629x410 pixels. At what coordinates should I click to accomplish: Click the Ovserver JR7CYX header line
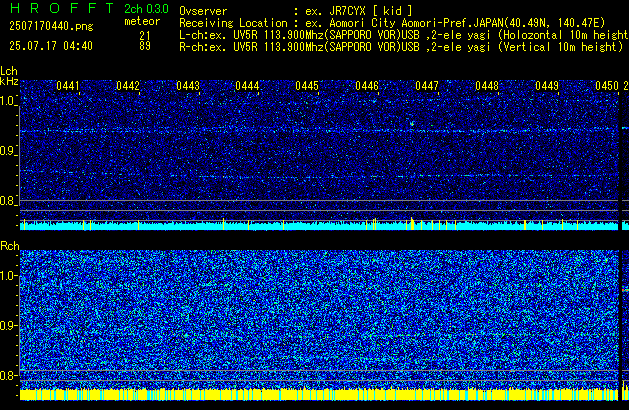coord(296,11)
